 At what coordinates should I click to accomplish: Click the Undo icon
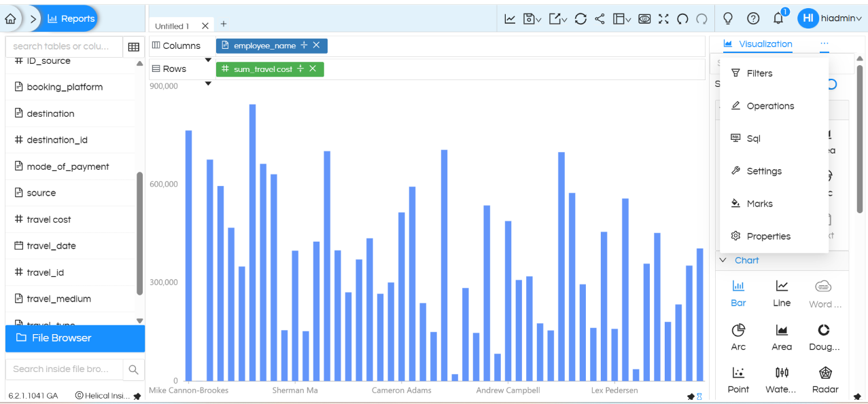pyautogui.click(x=683, y=19)
